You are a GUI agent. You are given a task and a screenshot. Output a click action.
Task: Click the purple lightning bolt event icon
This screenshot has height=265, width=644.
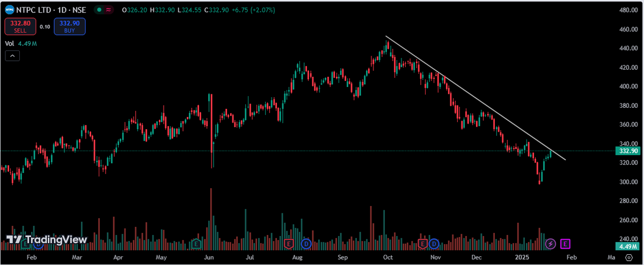[551, 244]
